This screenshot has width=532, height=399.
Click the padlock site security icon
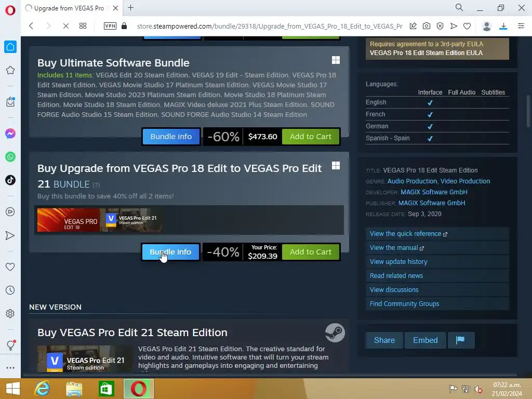tap(124, 26)
